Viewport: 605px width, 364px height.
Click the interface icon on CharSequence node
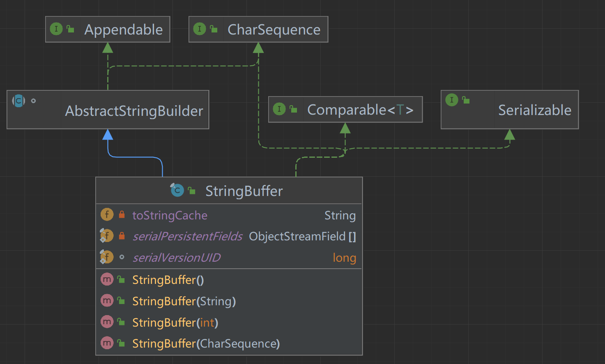point(200,29)
